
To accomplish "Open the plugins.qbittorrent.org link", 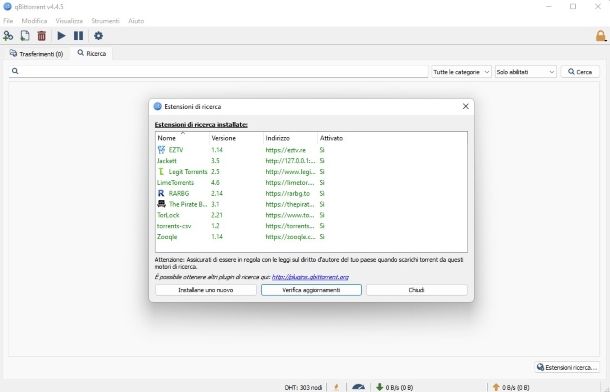I will [310, 277].
